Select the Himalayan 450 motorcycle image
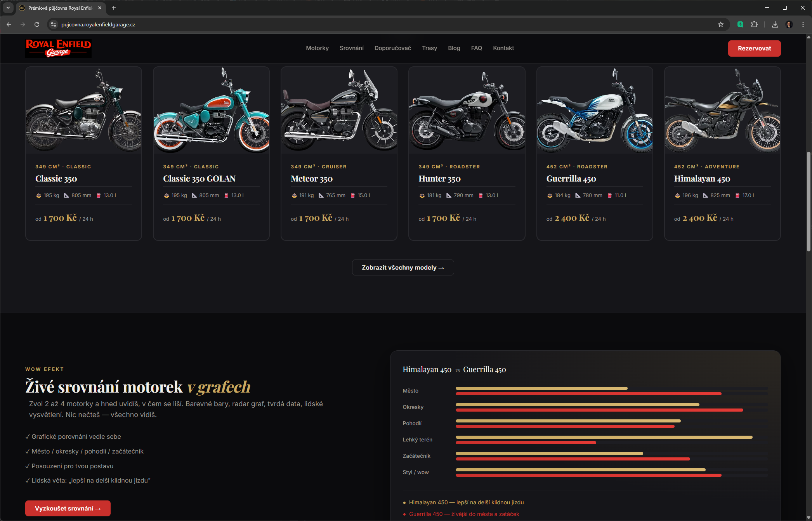 722,111
